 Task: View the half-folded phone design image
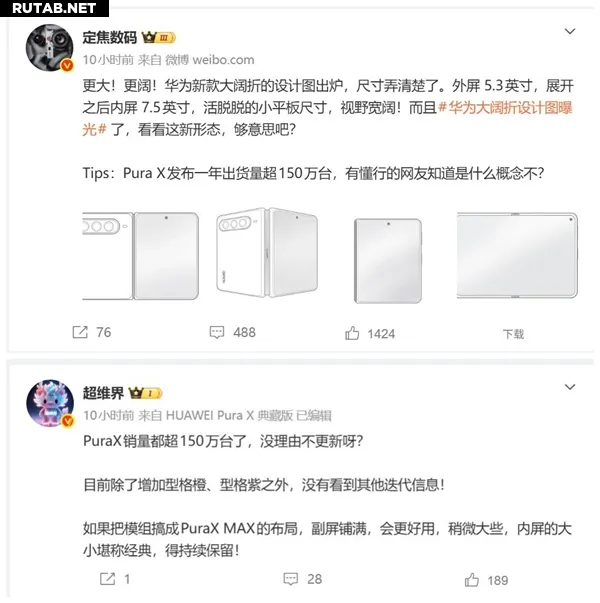[x=267, y=252]
